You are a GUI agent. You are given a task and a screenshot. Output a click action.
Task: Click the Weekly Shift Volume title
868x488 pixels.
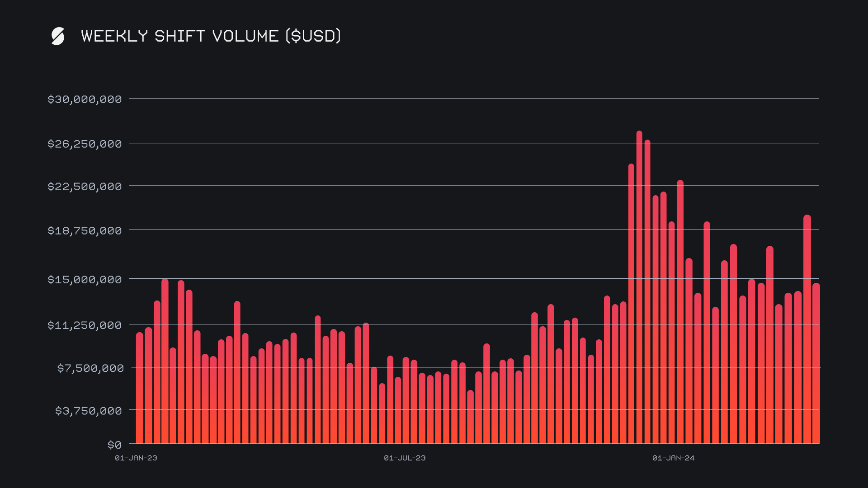coord(211,36)
